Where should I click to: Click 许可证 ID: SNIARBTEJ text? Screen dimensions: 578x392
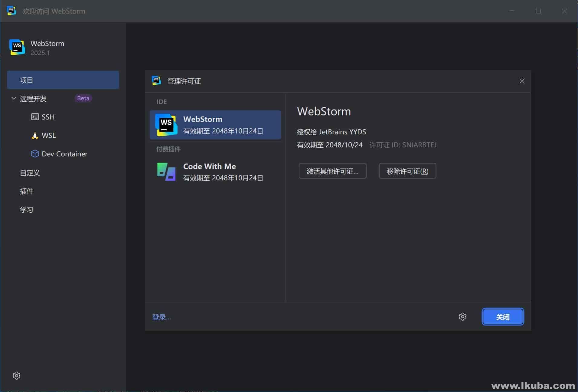click(x=403, y=145)
